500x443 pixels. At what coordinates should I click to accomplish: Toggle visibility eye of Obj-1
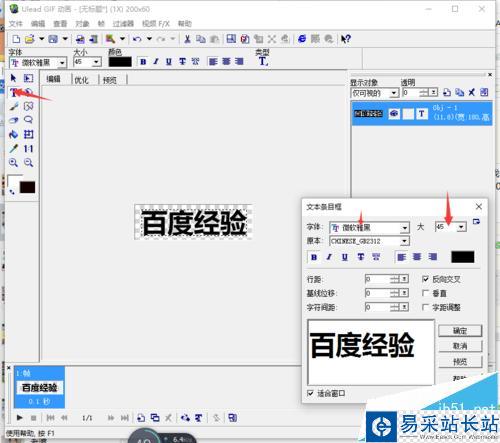click(x=394, y=114)
